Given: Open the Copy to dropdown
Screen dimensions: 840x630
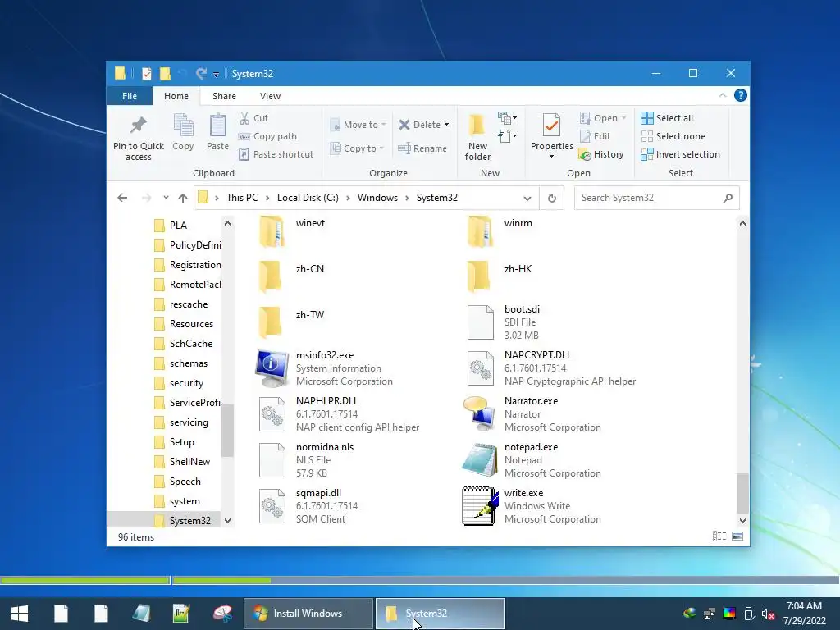Looking at the screenshot, I should tap(357, 148).
